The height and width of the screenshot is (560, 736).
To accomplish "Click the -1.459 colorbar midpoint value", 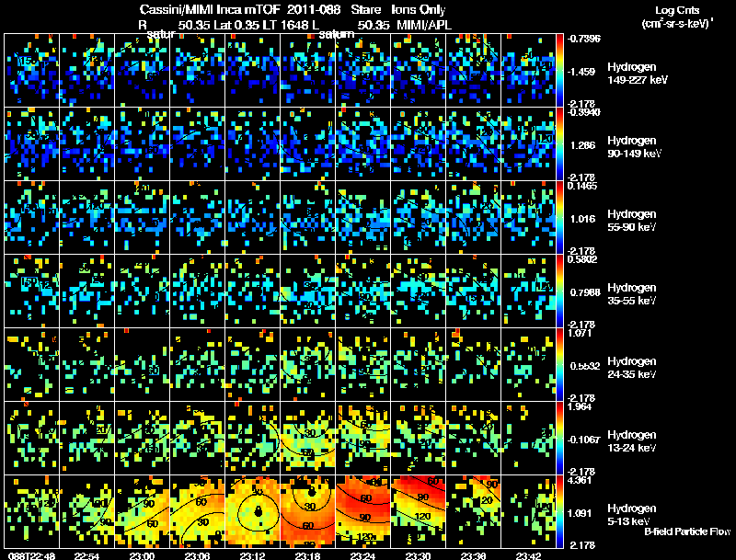I will (581, 72).
